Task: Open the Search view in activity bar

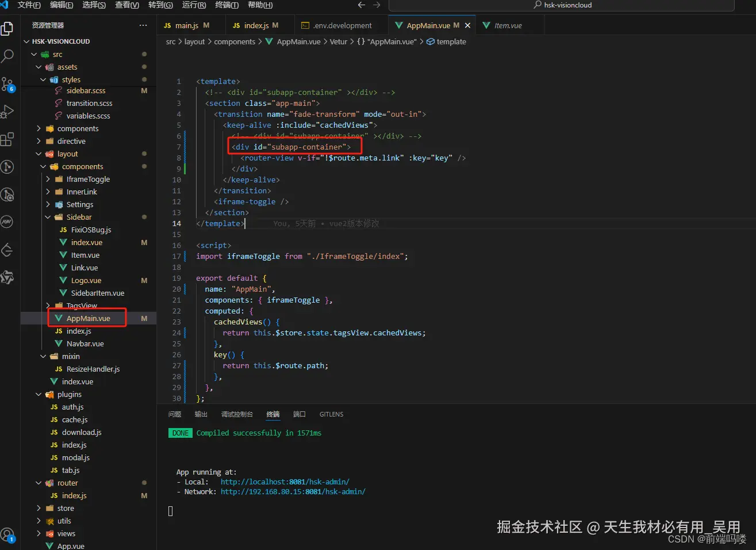Action: (7, 56)
